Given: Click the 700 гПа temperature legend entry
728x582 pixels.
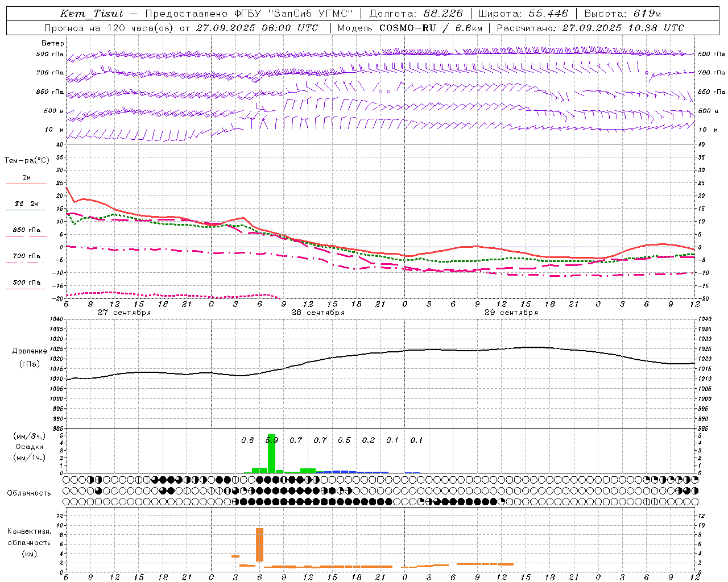Looking at the screenshot, I should (26, 256).
